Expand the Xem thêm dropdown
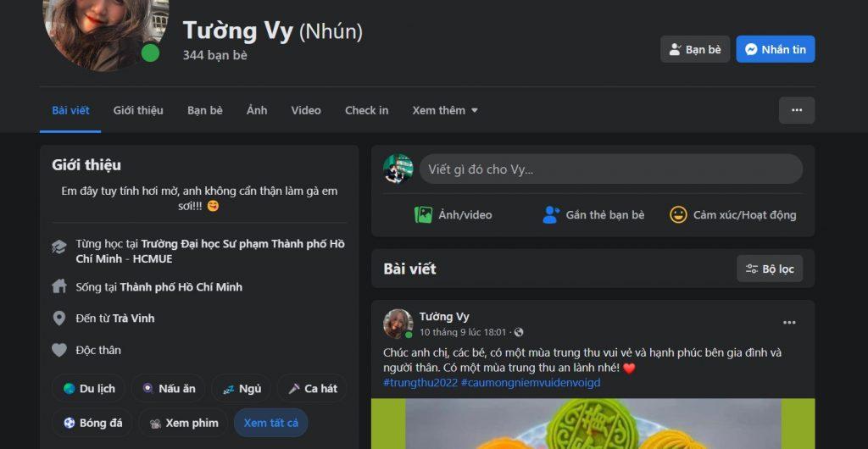This screenshot has height=449, width=868. coord(444,110)
